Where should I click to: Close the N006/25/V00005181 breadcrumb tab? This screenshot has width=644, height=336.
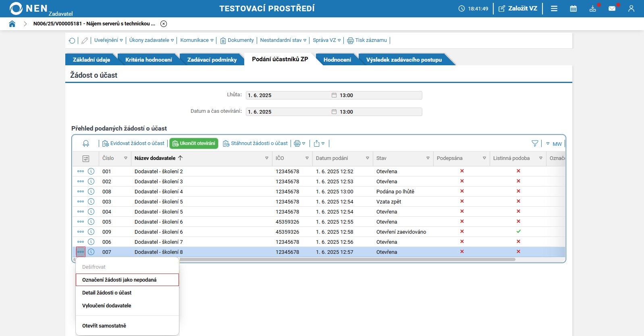coord(164,24)
